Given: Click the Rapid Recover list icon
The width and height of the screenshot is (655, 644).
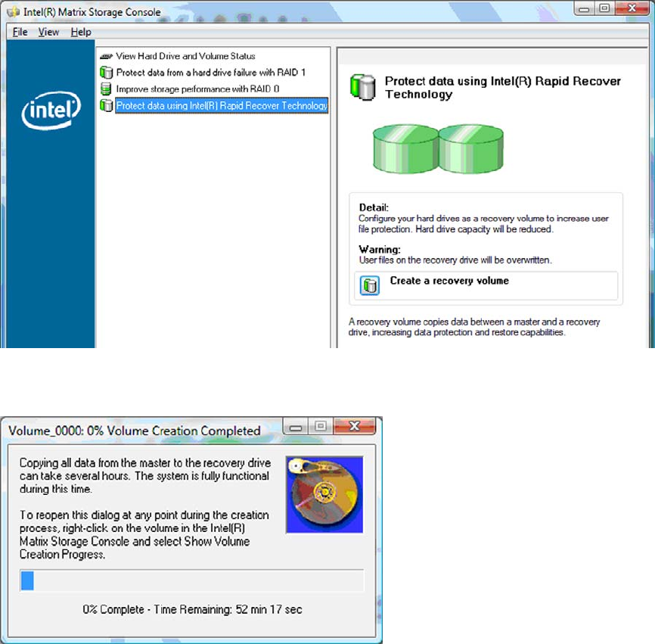Looking at the screenshot, I should point(107,105).
